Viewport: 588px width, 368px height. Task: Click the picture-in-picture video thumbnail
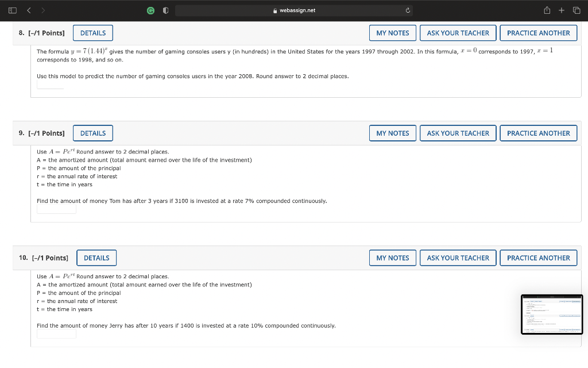[x=551, y=315]
